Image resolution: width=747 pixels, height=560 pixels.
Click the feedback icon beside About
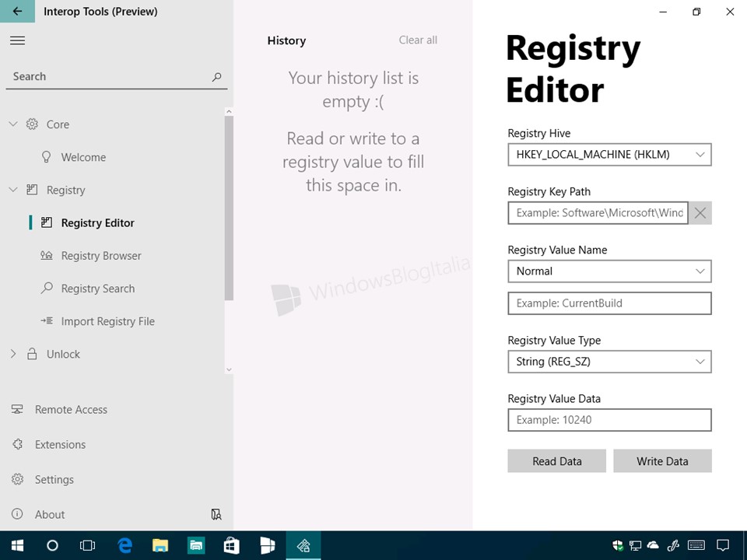pyautogui.click(x=216, y=514)
